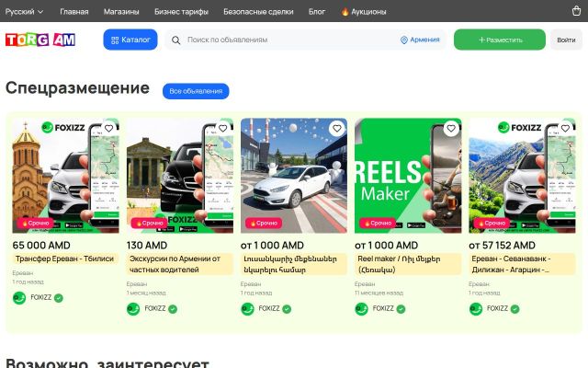Click Срочно badge on the 130 AMD listing
588x368 pixels.
pos(149,223)
